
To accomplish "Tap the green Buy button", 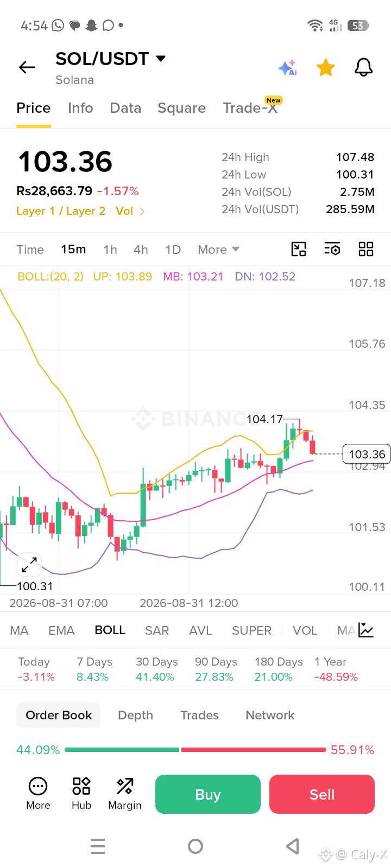I will tap(208, 794).
